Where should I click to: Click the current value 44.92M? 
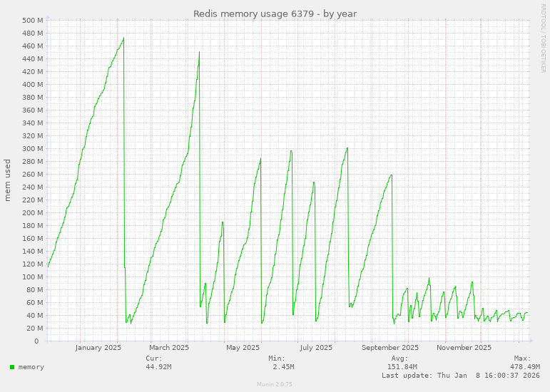point(158,367)
